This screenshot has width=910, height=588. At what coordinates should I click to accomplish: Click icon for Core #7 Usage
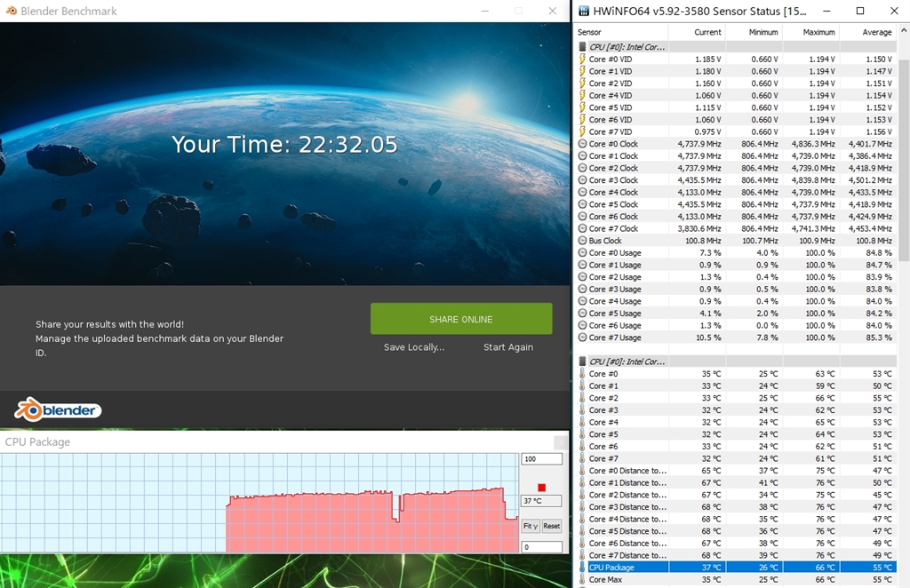click(x=582, y=338)
